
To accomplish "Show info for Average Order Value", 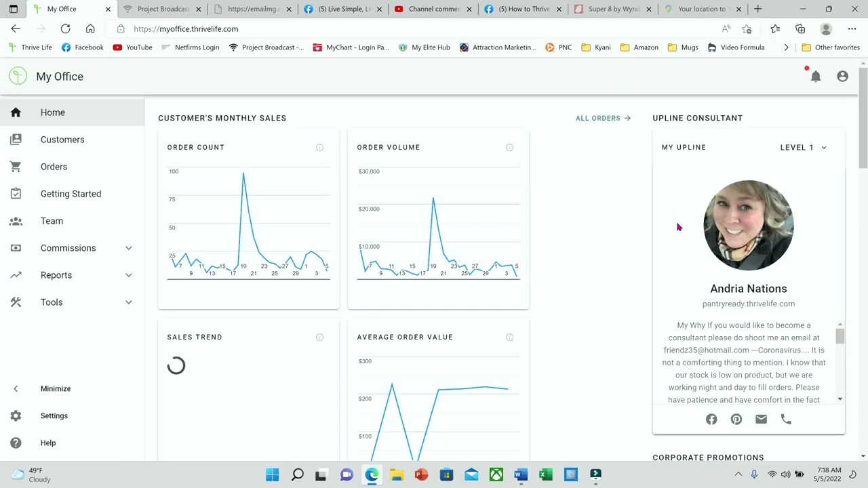I will pyautogui.click(x=509, y=337).
